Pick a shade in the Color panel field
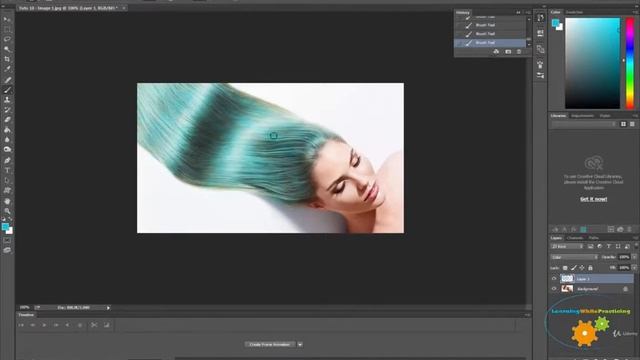The image size is (640, 360). coord(592,63)
